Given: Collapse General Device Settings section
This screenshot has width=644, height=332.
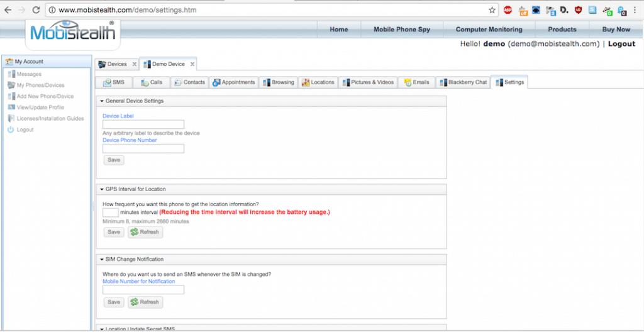Looking at the screenshot, I should [102, 101].
